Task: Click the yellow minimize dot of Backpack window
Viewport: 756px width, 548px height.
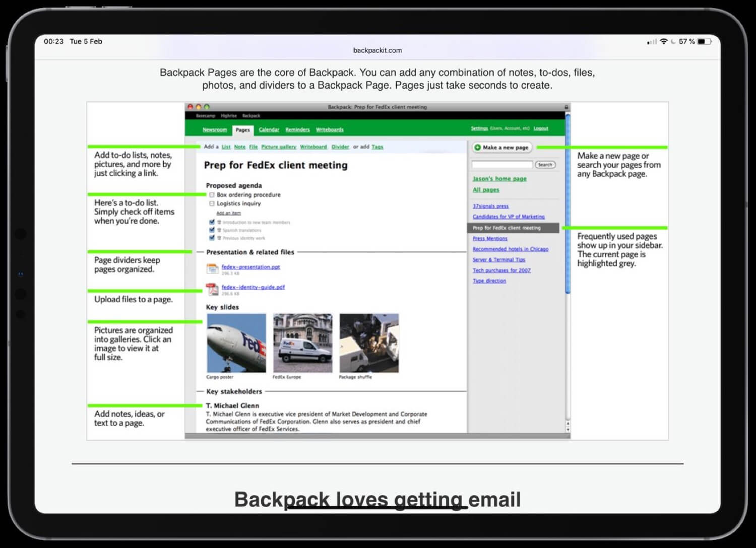Action: pyautogui.click(x=199, y=107)
